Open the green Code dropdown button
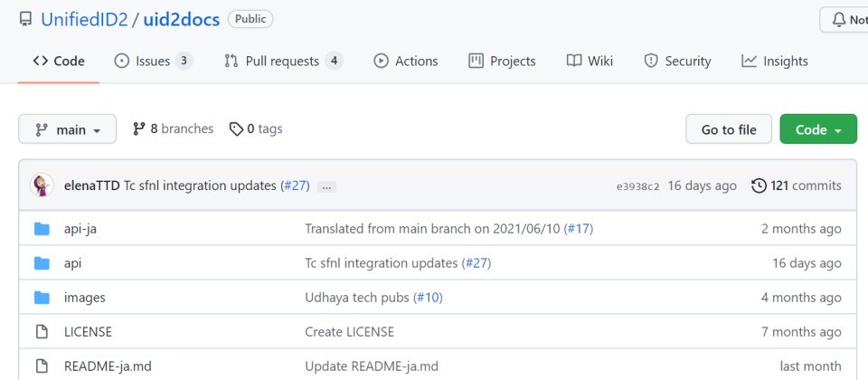 click(818, 129)
